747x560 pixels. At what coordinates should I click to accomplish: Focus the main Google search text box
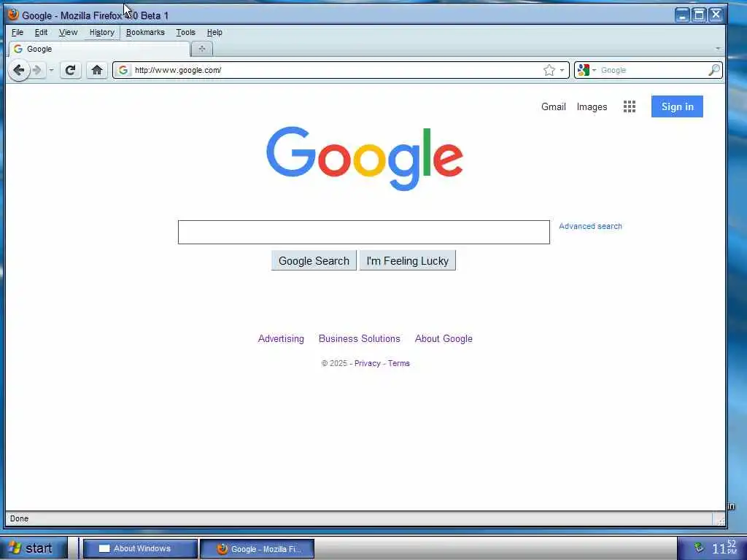pyautogui.click(x=363, y=232)
